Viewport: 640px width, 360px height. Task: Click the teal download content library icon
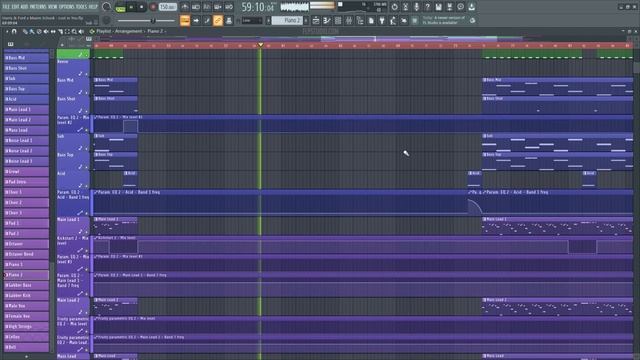click(x=471, y=7)
